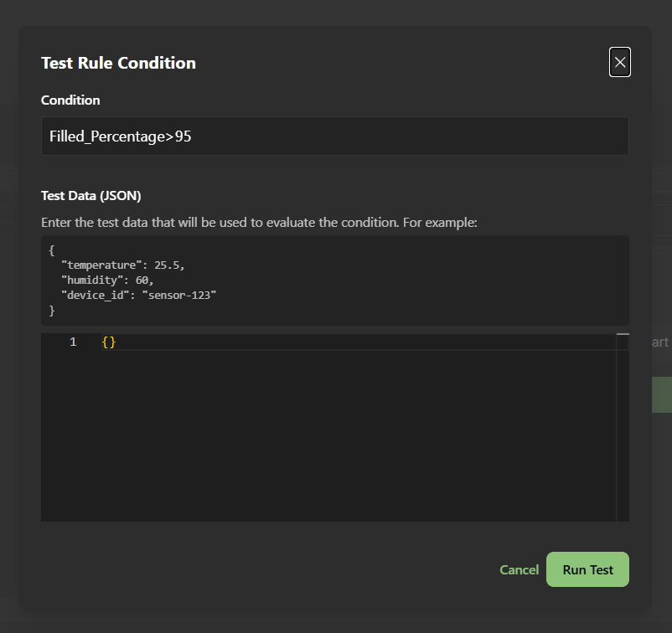Click the X icon in the dialog corner
This screenshot has height=633, width=672.
click(620, 62)
